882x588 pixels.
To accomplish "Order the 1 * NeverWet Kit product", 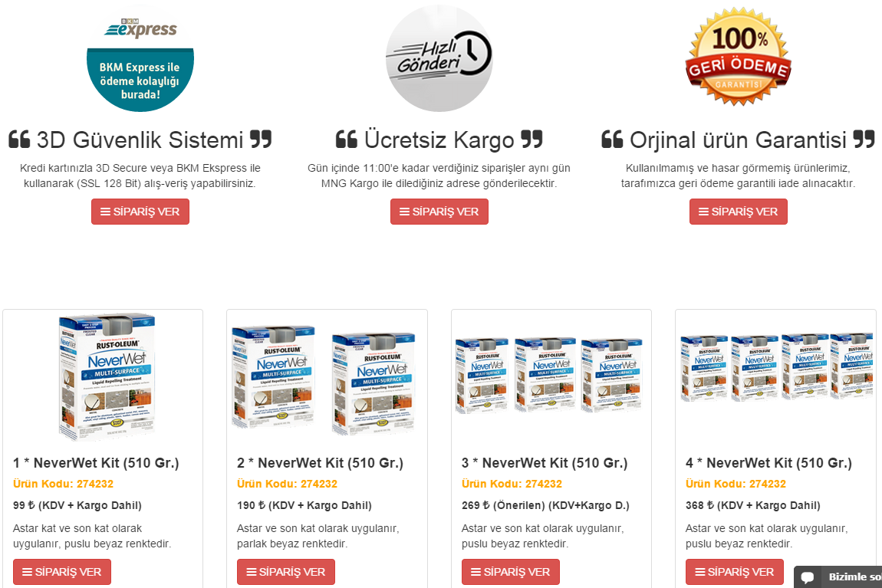I will [x=62, y=572].
